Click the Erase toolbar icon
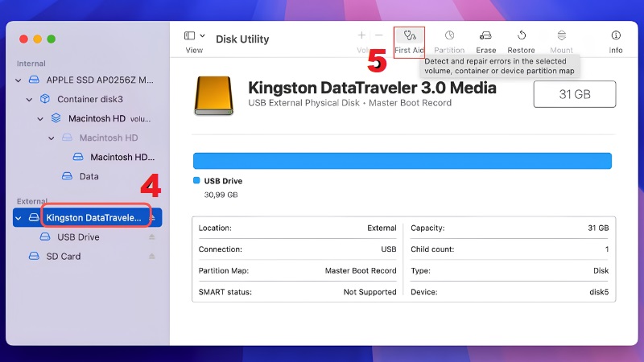Viewport: 644px width, 362px height. pyautogui.click(x=485, y=35)
